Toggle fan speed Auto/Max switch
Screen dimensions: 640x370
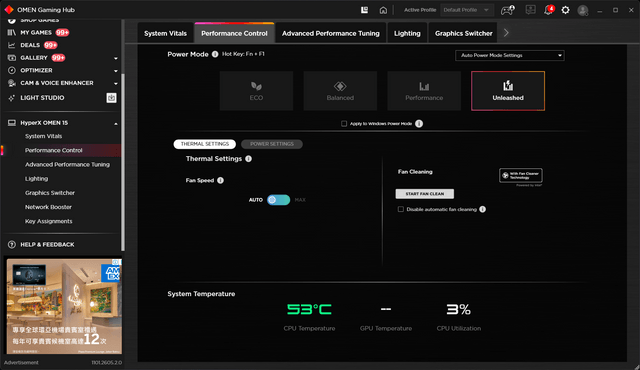pyautogui.click(x=278, y=200)
